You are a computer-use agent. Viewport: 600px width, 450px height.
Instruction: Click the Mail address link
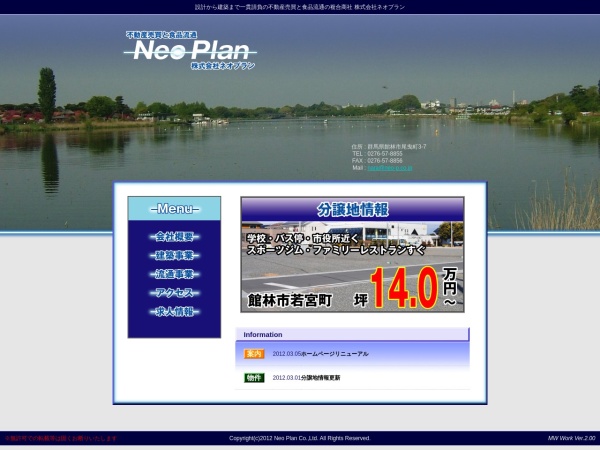pyautogui.click(x=390, y=168)
